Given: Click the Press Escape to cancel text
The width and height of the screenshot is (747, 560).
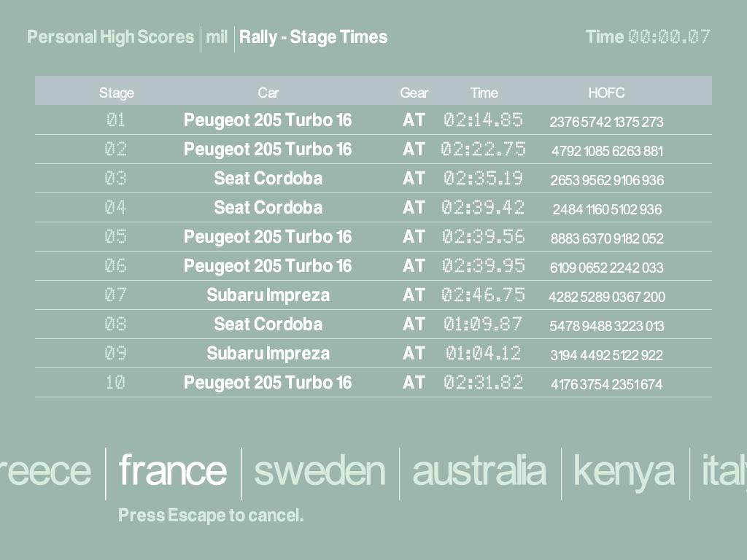Looking at the screenshot, I should pyautogui.click(x=211, y=516).
